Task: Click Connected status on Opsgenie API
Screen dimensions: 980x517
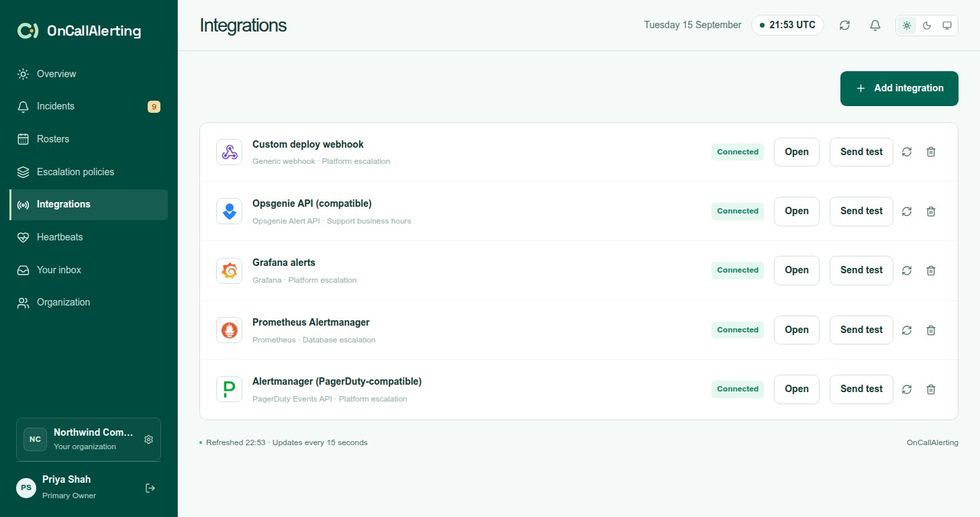Action: click(x=738, y=211)
